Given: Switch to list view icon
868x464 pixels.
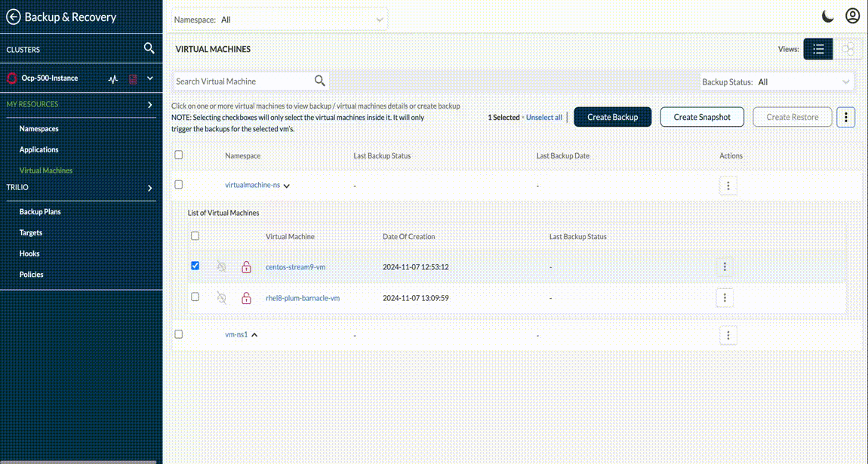Looking at the screenshot, I should coord(818,49).
